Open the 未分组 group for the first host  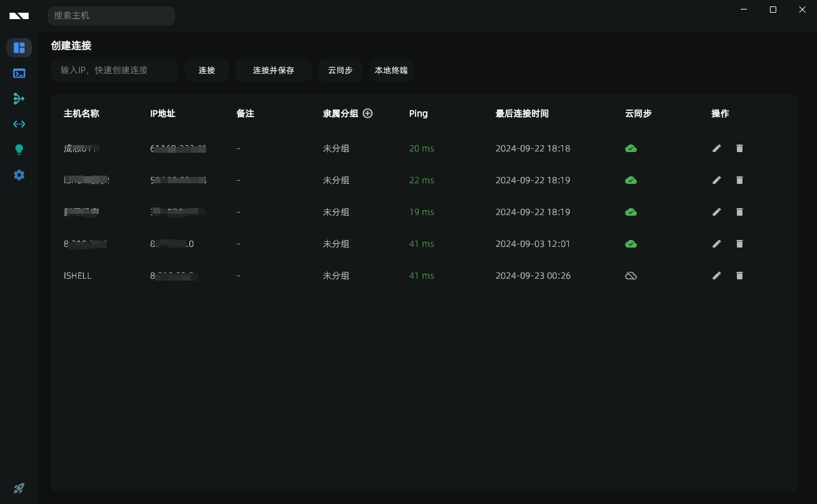(x=336, y=148)
